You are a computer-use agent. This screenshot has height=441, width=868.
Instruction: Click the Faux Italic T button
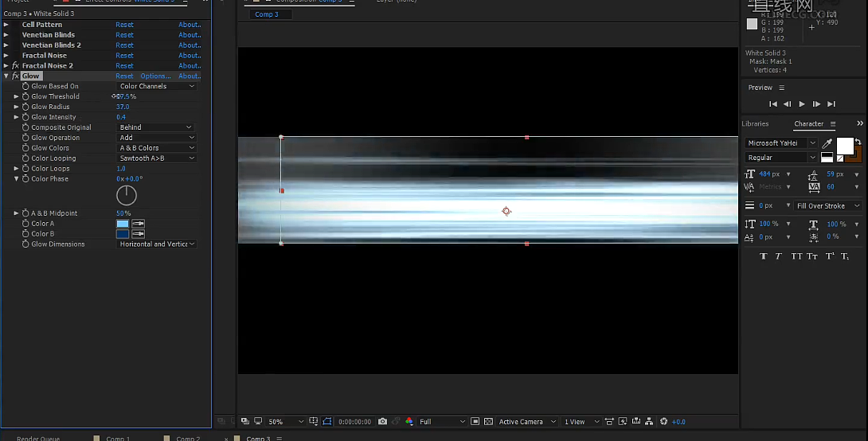tap(778, 256)
